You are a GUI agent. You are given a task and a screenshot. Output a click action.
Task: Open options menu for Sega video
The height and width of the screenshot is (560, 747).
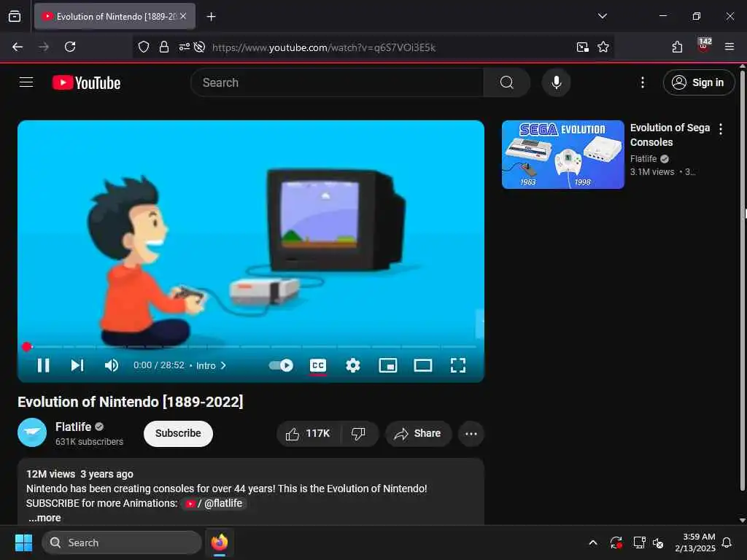coord(721,129)
